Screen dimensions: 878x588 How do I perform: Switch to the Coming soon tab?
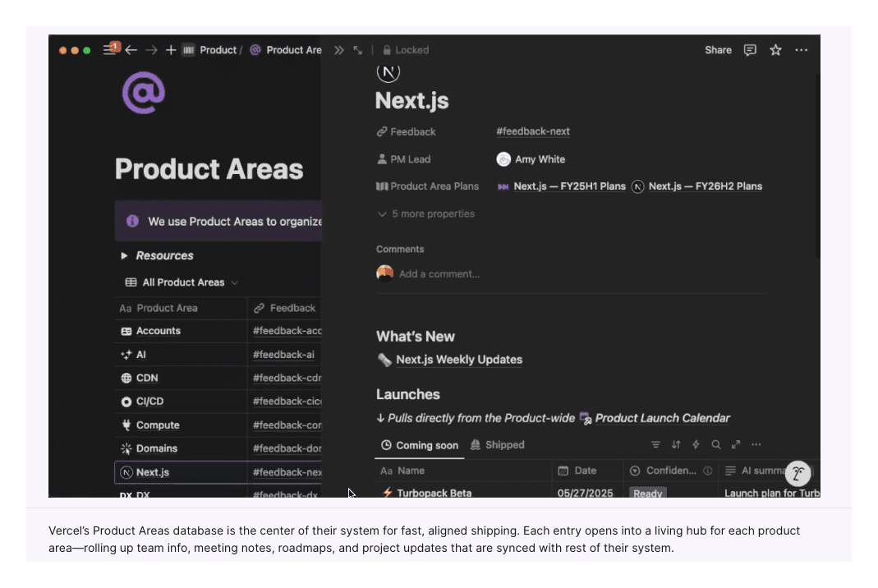click(420, 445)
